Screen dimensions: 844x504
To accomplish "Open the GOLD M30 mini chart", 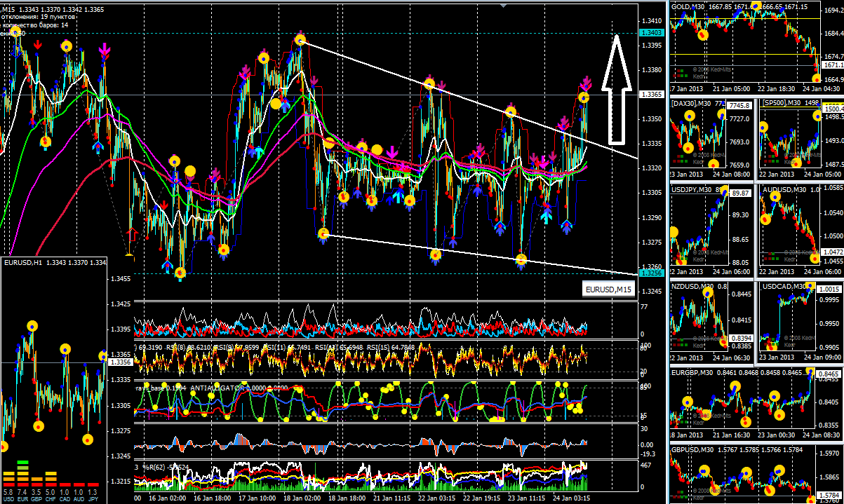I will click(x=744, y=49).
